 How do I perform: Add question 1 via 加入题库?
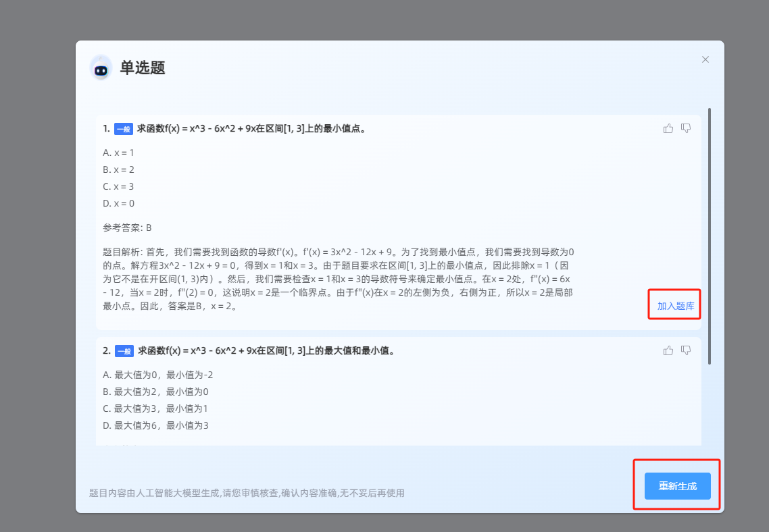676,306
